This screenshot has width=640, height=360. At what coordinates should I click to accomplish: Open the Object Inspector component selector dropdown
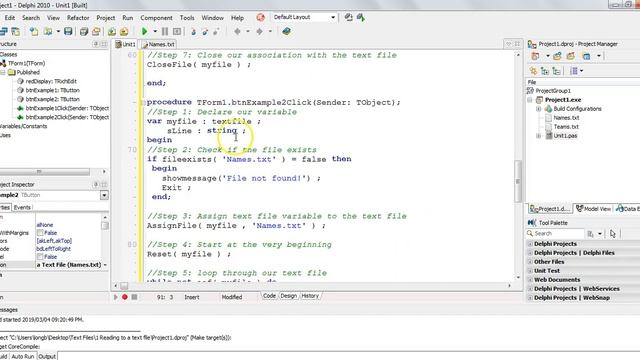(104, 195)
